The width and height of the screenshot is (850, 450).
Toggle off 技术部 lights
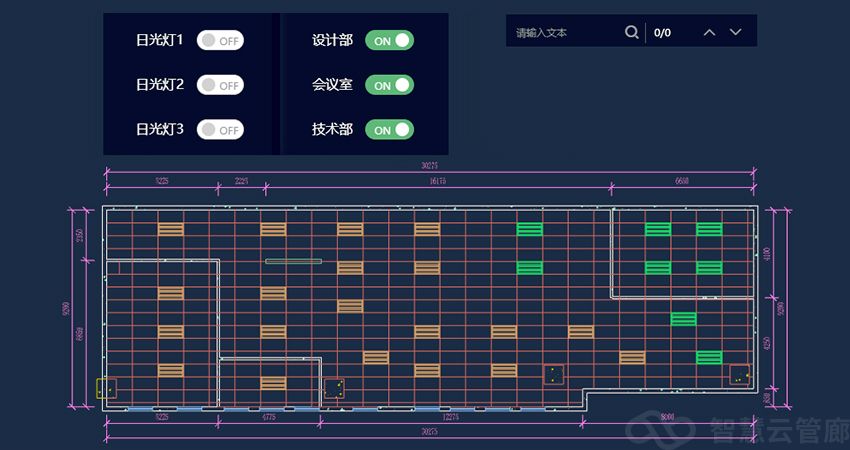(x=389, y=129)
